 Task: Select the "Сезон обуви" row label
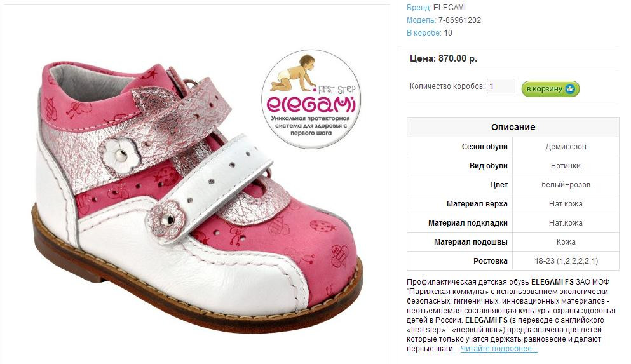[484, 147]
